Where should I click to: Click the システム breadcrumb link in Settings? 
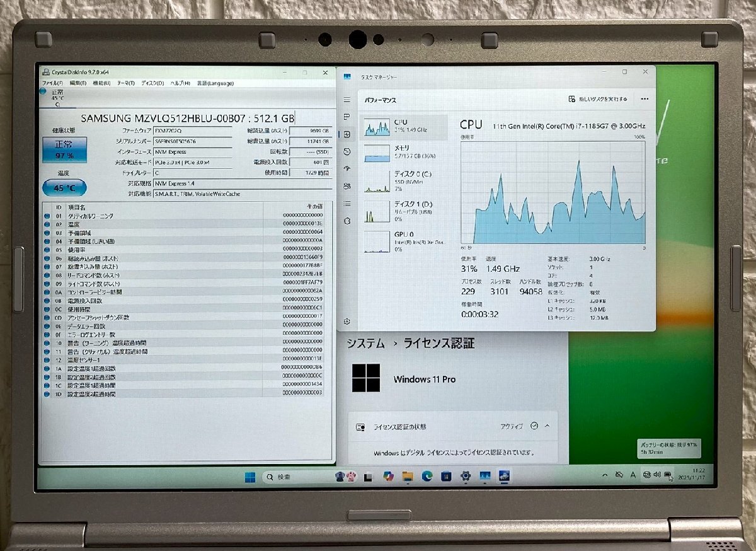pos(365,344)
